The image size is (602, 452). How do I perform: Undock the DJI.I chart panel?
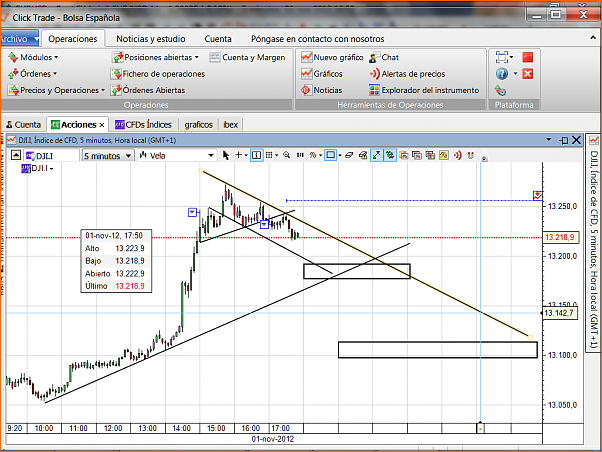tap(564, 140)
